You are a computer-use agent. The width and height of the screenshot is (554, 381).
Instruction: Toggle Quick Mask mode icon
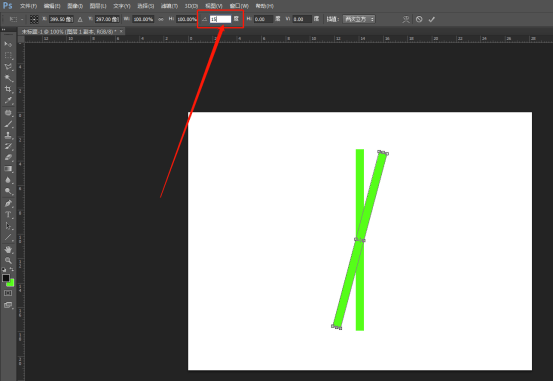coord(8,293)
